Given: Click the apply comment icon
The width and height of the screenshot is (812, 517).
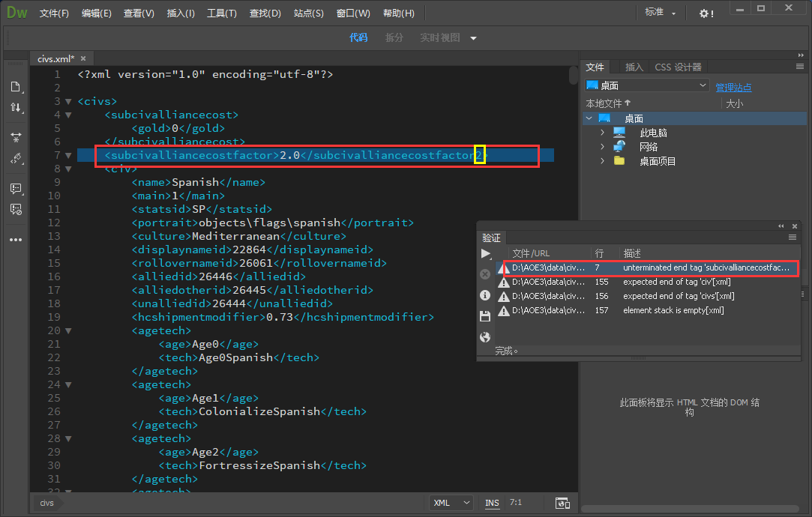Looking at the screenshot, I should pos(16,188).
